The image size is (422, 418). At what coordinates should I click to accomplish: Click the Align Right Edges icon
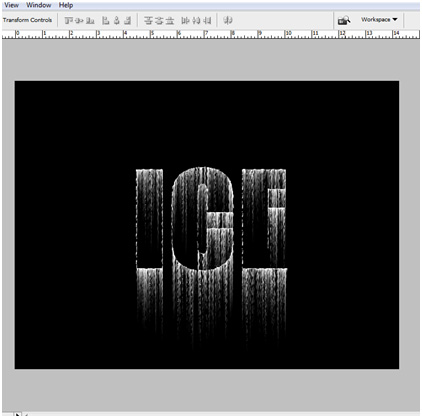(127, 21)
